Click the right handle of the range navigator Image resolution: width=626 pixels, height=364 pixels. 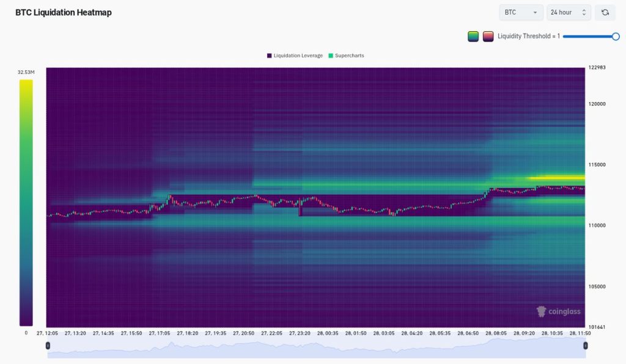coord(585,345)
